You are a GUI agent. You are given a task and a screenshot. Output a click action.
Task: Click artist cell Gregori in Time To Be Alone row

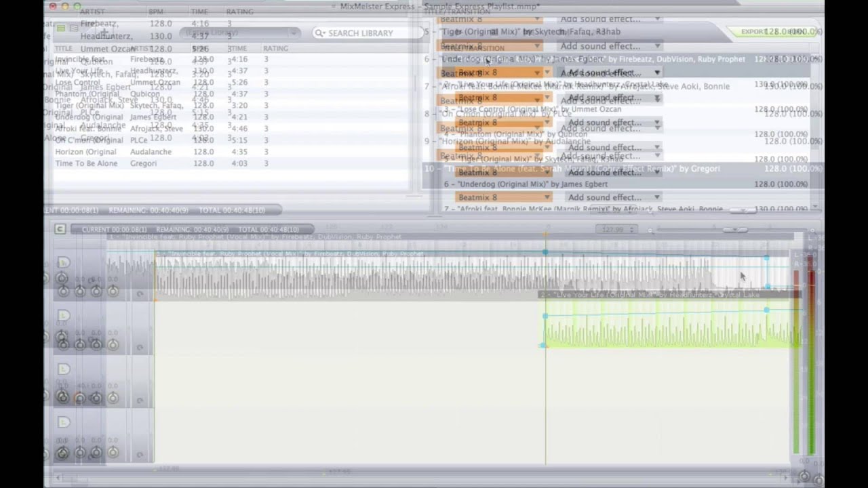(143, 163)
